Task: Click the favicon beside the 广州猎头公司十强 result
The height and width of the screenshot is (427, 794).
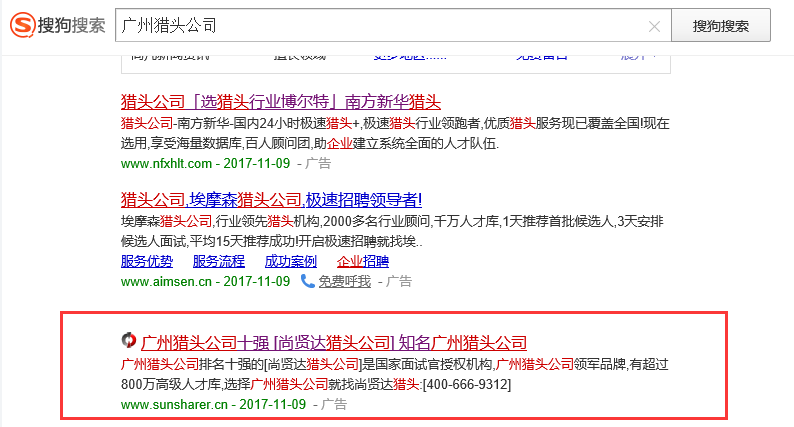Action: 128,341
